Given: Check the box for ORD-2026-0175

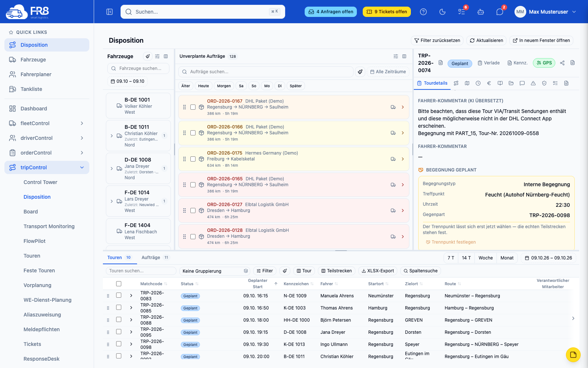Looking at the screenshot, I should (193, 159).
